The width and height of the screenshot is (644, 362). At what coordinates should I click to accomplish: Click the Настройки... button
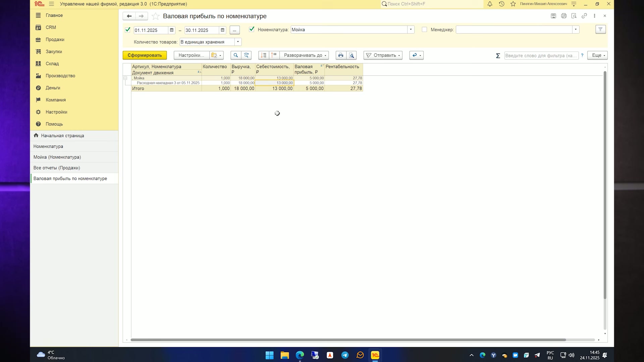click(x=191, y=55)
